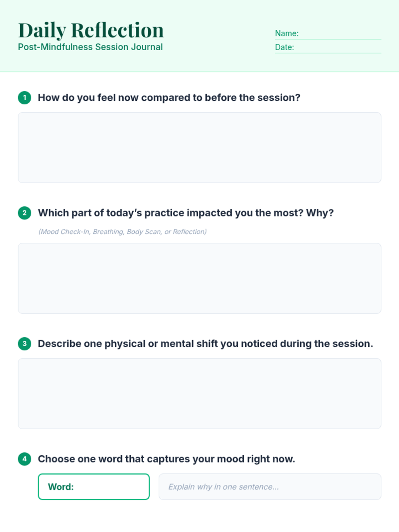Click the Name field line
Viewport: 399px width, 532px height.
point(328,34)
